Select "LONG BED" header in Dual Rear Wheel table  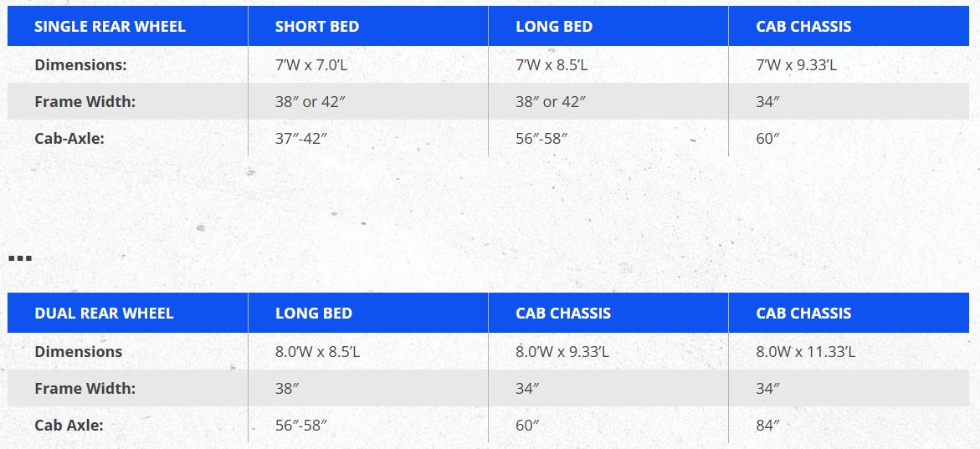(314, 313)
